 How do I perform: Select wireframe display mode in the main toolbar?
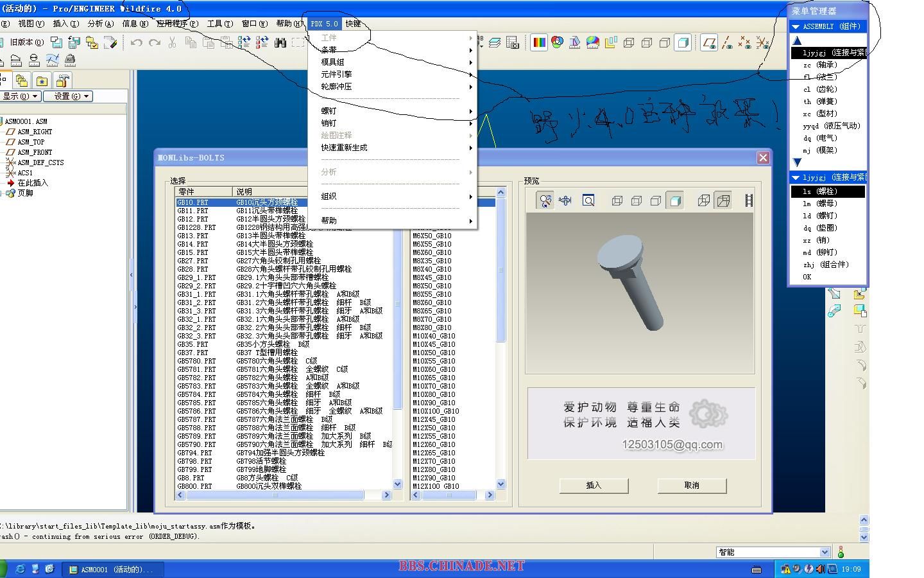click(x=629, y=43)
